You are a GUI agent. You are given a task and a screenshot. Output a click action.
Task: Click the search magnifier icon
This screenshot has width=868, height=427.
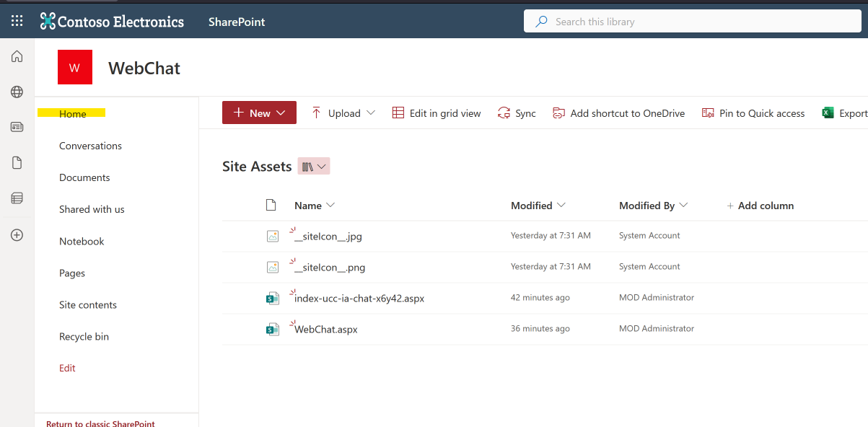540,22
